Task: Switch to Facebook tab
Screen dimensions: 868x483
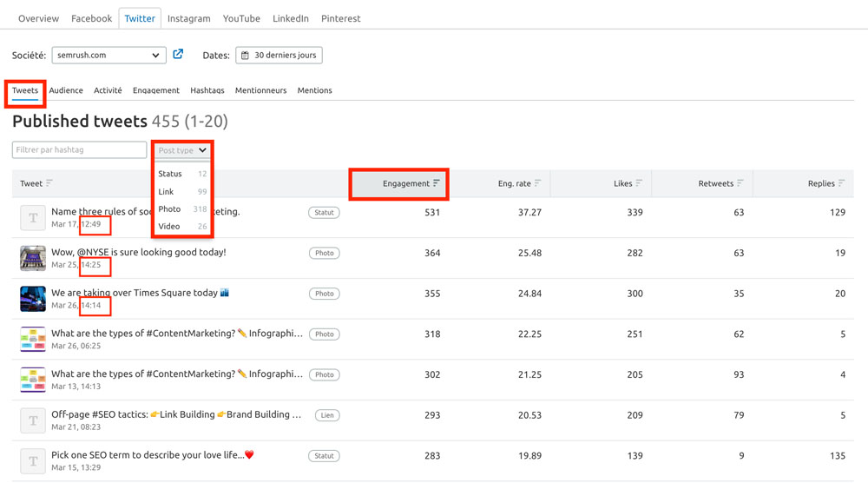Action: pyautogui.click(x=91, y=18)
